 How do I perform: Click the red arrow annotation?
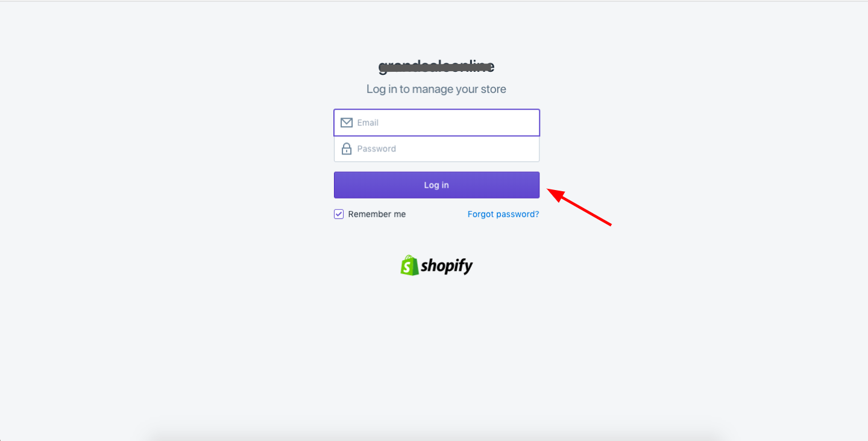click(579, 207)
